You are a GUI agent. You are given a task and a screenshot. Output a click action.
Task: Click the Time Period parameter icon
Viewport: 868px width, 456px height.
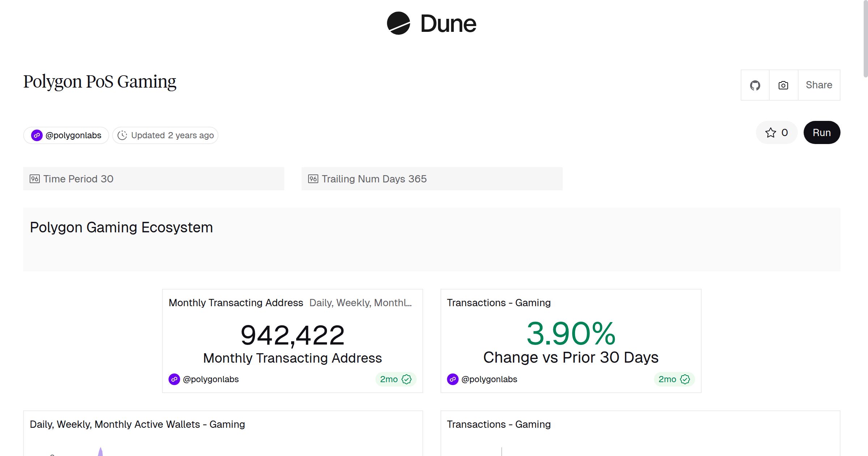pyautogui.click(x=35, y=179)
